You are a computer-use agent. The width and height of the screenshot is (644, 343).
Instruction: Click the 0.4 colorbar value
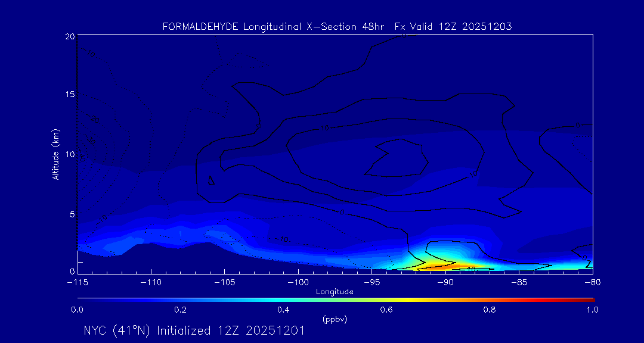coord(283,310)
